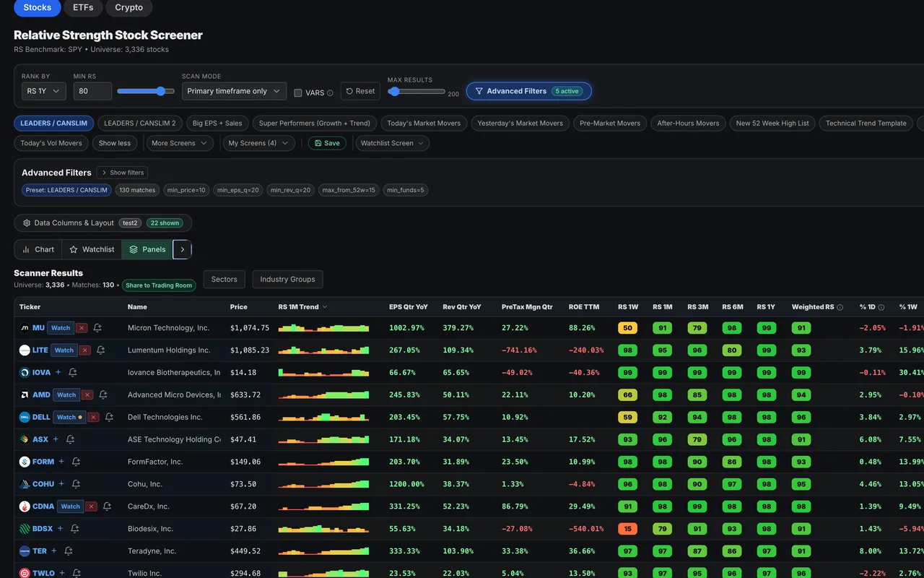The width and height of the screenshot is (924, 578).
Task: Select Big EPS + Sales preset
Action: click(217, 123)
